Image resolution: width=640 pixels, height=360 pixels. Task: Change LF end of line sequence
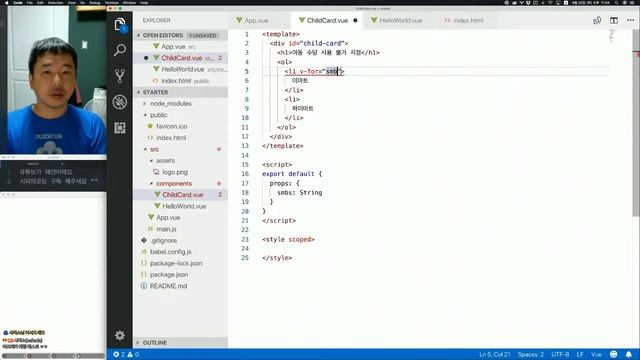(x=580, y=354)
